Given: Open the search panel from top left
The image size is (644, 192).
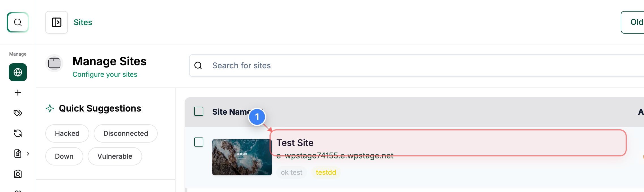Looking at the screenshot, I should [x=18, y=22].
